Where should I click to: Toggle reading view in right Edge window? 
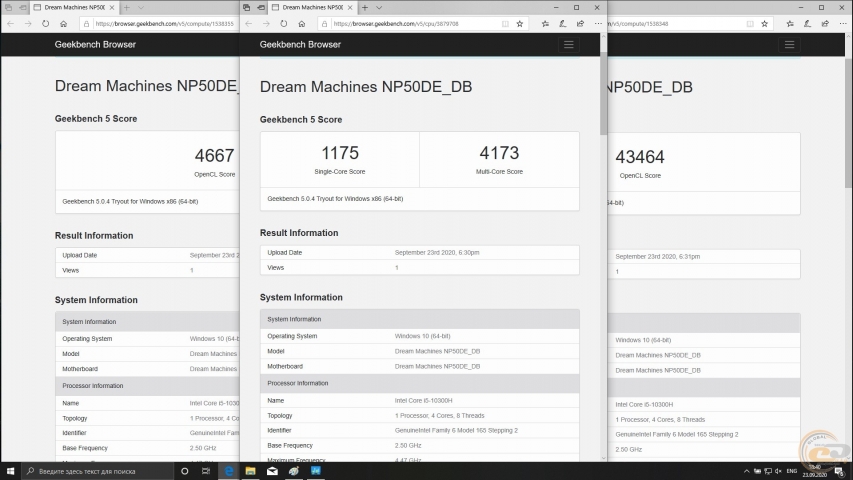tap(750, 24)
